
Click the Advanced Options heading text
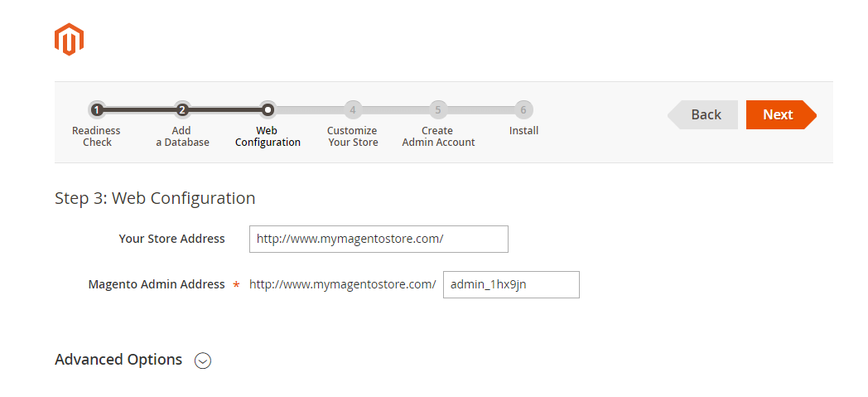point(118,360)
